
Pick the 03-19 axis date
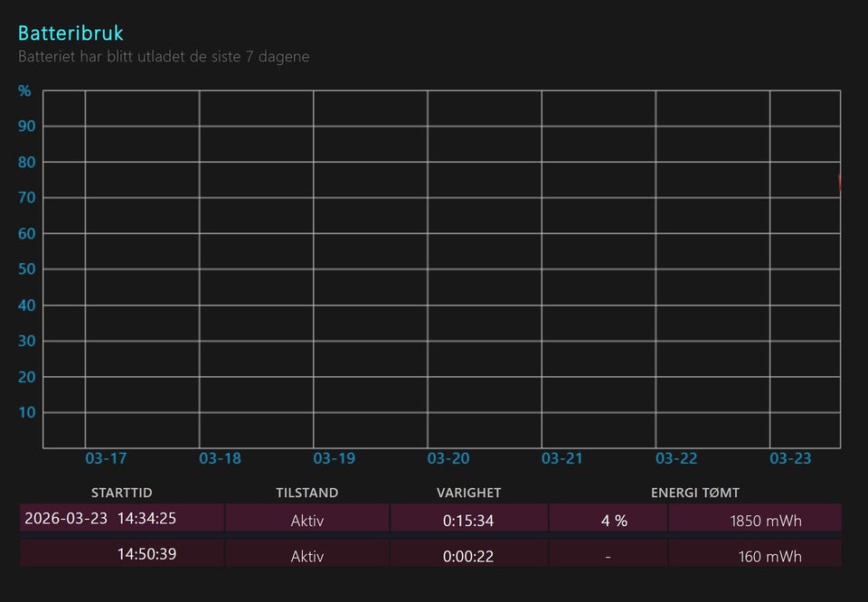[x=335, y=458]
